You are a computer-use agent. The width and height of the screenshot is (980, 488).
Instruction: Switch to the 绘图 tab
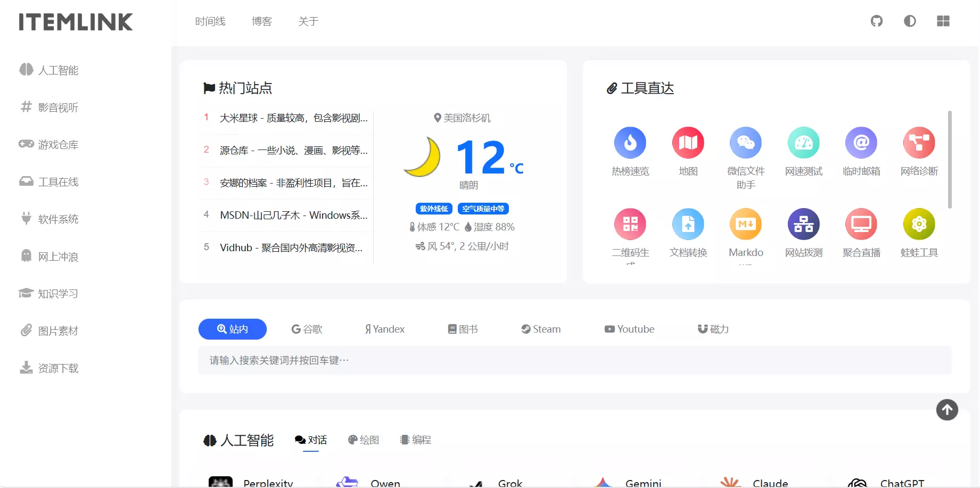click(x=364, y=440)
